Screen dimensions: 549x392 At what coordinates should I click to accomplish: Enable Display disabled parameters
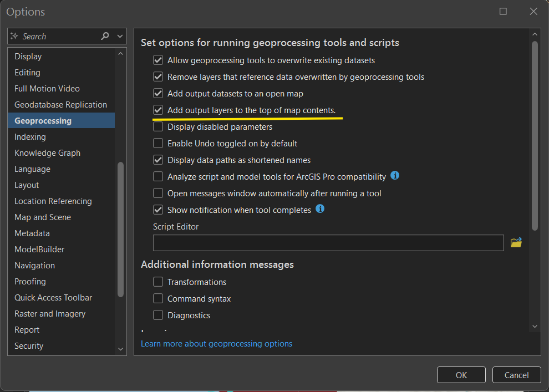pyautogui.click(x=158, y=126)
